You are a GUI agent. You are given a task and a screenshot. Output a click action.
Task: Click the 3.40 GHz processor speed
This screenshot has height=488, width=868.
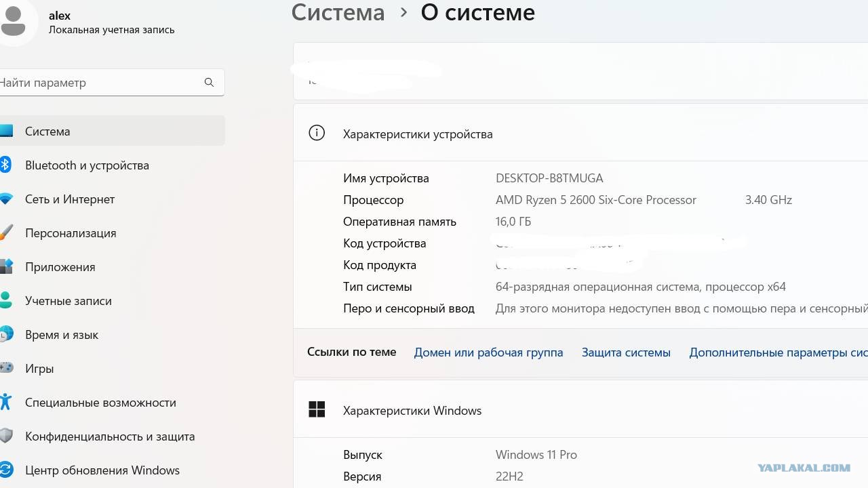768,200
